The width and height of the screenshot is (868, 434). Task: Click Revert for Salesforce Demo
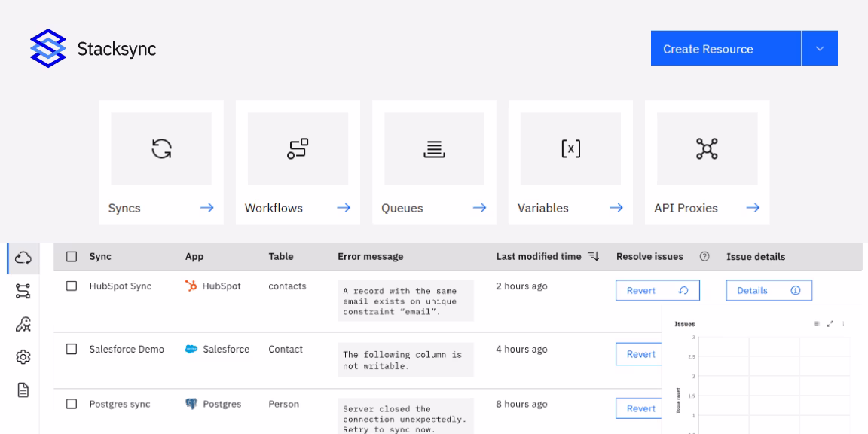[640, 354]
